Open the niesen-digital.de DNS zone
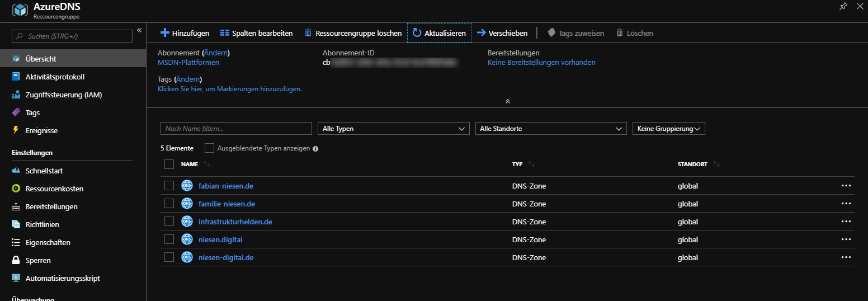 point(226,257)
